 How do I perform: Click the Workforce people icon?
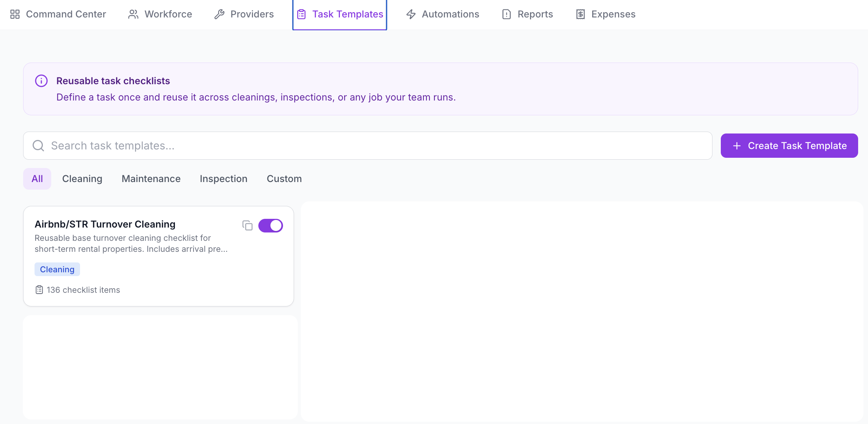(133, 14)
